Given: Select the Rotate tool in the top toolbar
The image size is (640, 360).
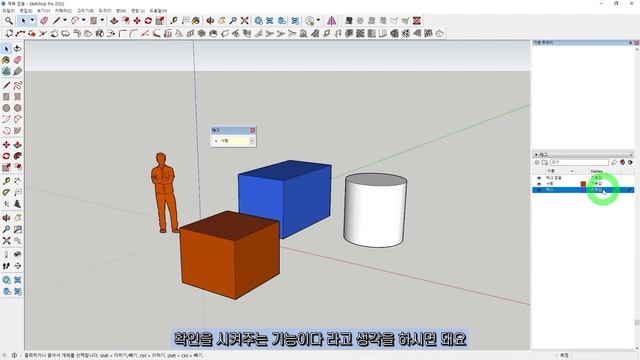Looking at the screenshot, I should click(148, 20).
